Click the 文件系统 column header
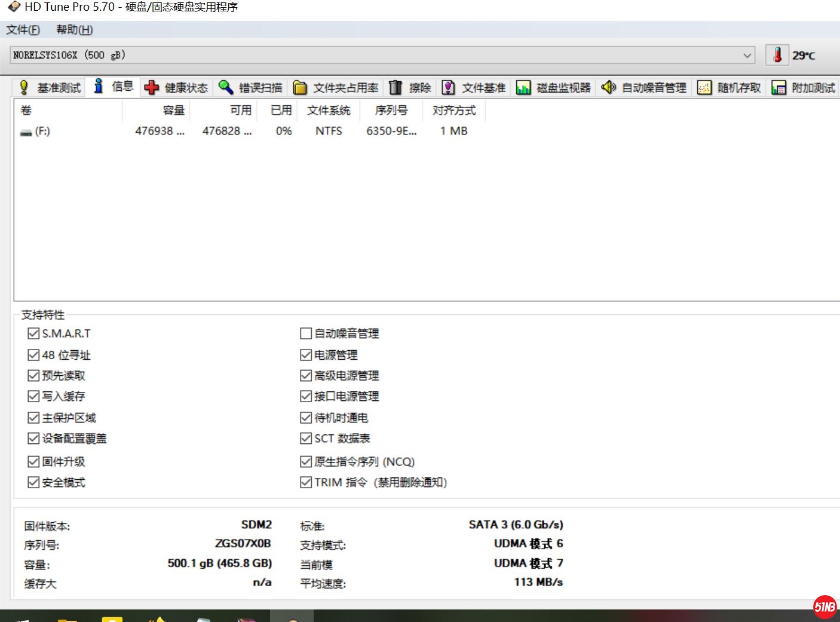The width and height of the screenshot is (840, 622). pyautogui.click(x=329, y=111)
